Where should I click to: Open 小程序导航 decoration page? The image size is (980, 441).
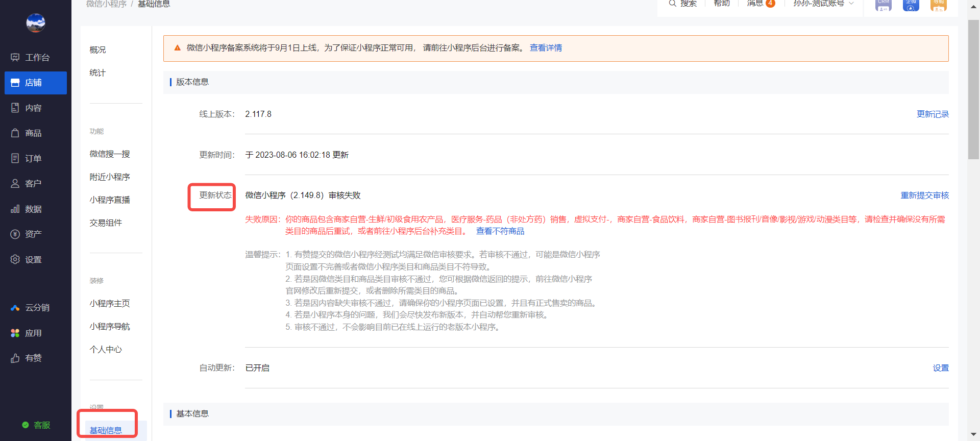(x=110, y=326)
